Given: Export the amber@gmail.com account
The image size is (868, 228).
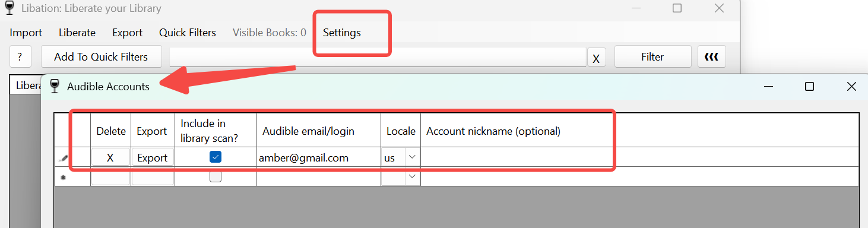Looking at the screenshot, I should [x=153, y=157].
